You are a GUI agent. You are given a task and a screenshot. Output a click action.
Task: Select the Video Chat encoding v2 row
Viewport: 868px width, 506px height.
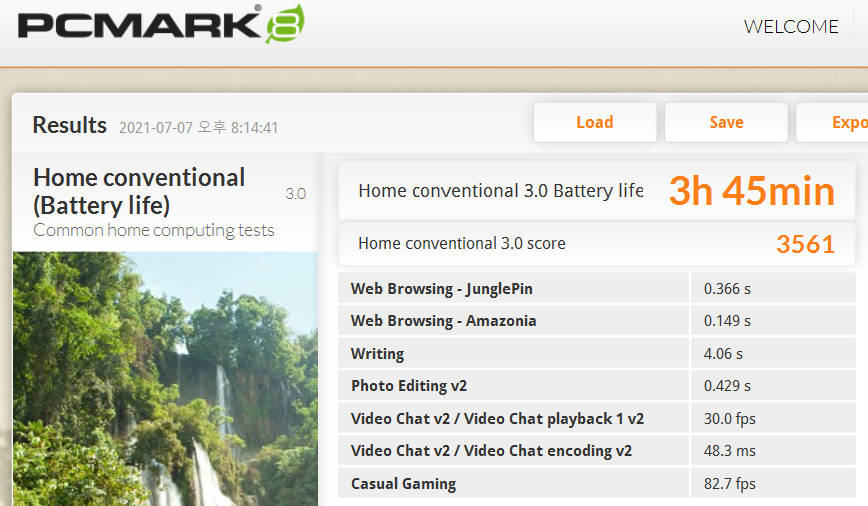pos(597,451)
